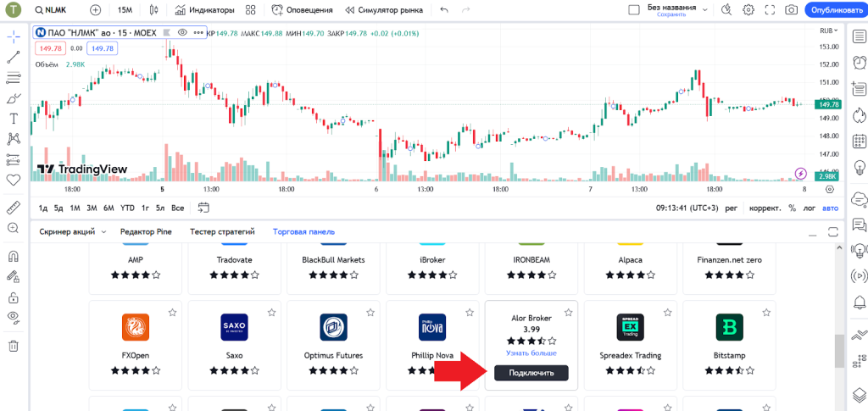Favorite the Saxo broker star
Viewport: 868px width, 411px height.
[x=271, y=313]
